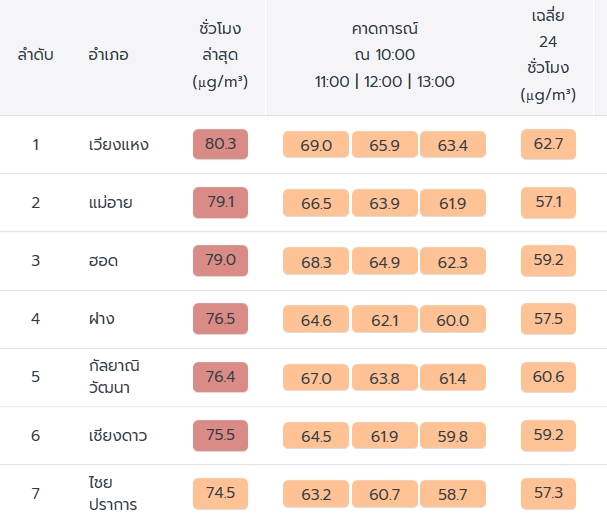Open the ไชยปราการ district entry

[113, 493]
